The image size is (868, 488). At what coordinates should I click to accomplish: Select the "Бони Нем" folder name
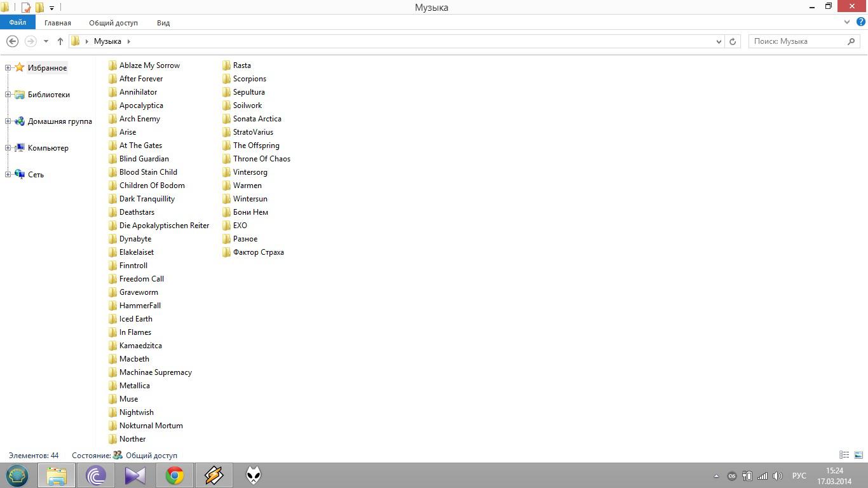click(250, 212)
